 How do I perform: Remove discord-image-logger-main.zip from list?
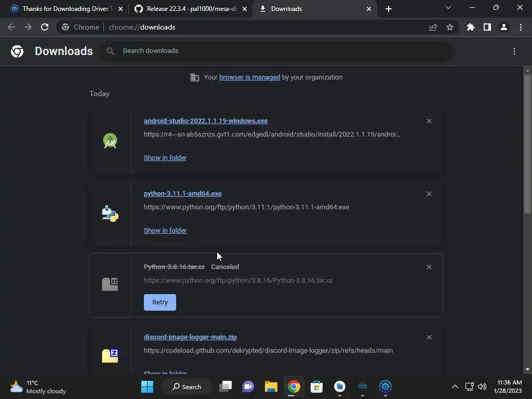[x=429, y=337]
